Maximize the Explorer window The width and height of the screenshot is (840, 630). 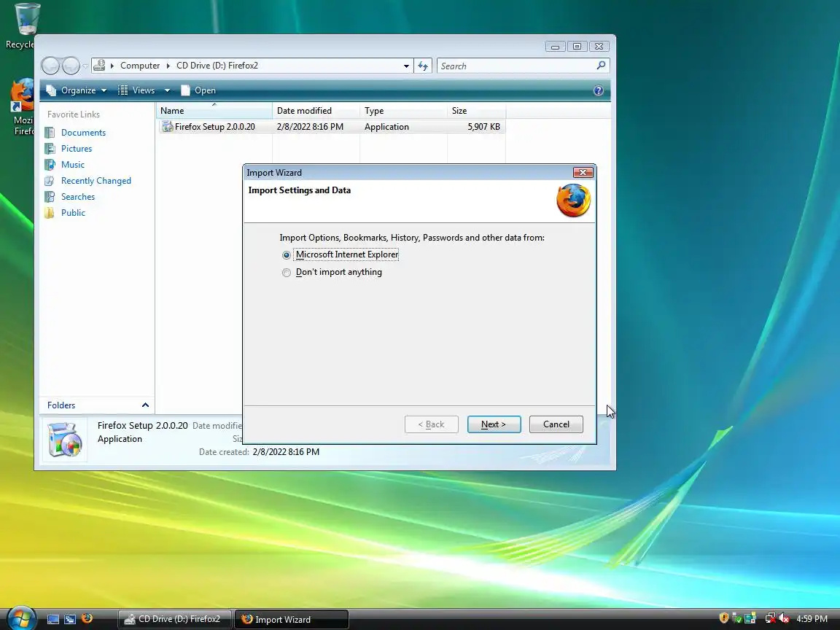coord(577,47)
